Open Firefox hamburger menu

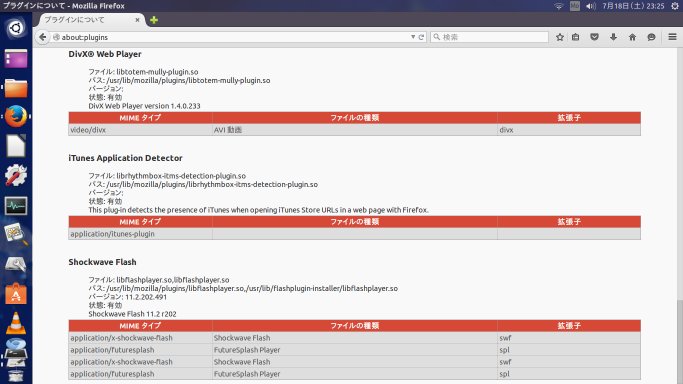point(672,37)
